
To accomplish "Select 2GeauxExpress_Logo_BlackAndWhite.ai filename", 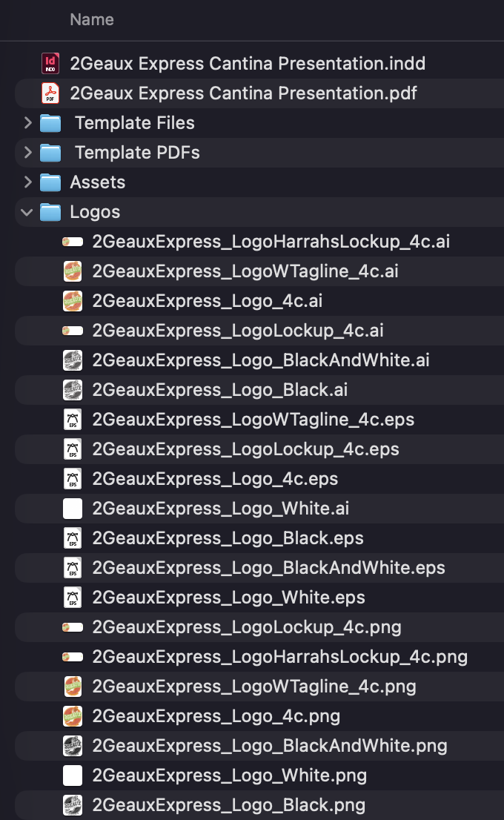I will (262, 360).
